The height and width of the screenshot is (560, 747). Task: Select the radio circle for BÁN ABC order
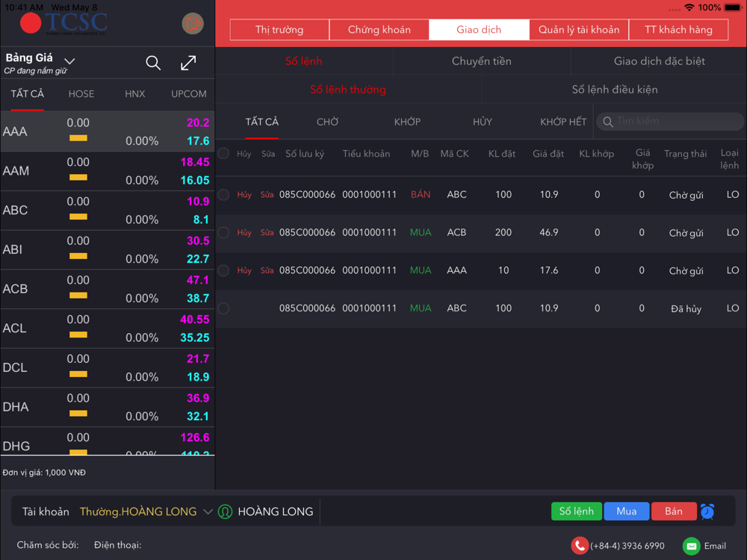point(223,195)
